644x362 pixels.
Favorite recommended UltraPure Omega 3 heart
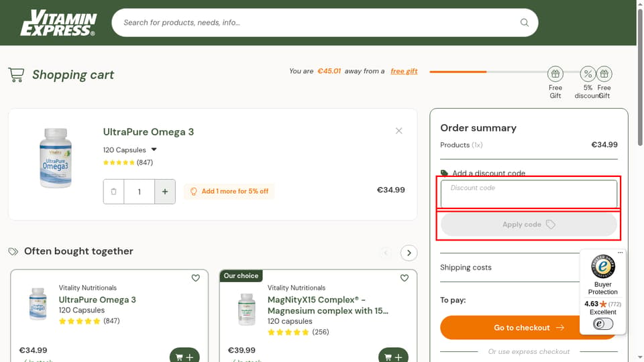pos(195,278)
